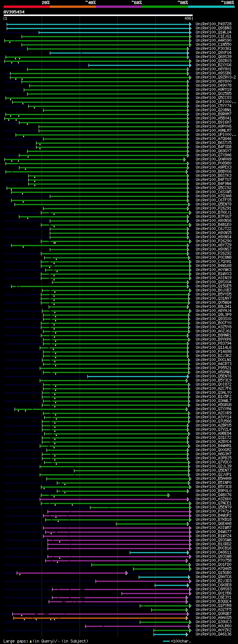
Task: Click the cyan alignment bar for P49728
Action: click(99, 24)
